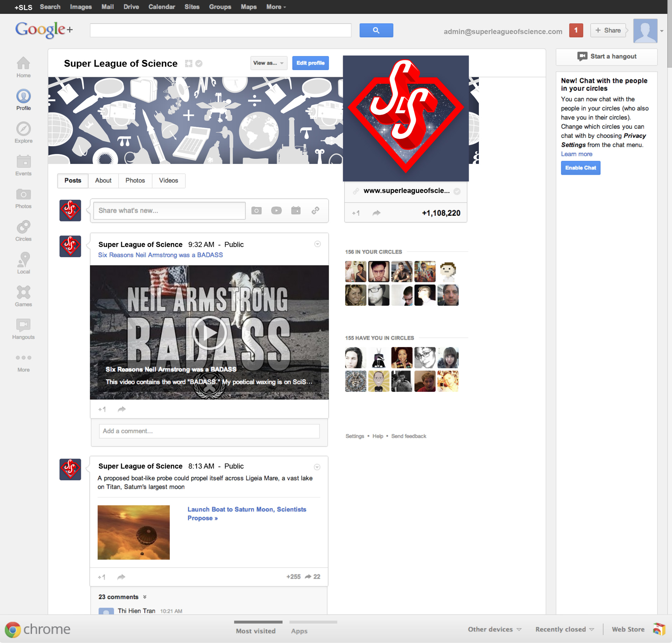Click share arrow under the Saturn Moon post
This screenshot has height=643, width=672.
click(121, 577)
